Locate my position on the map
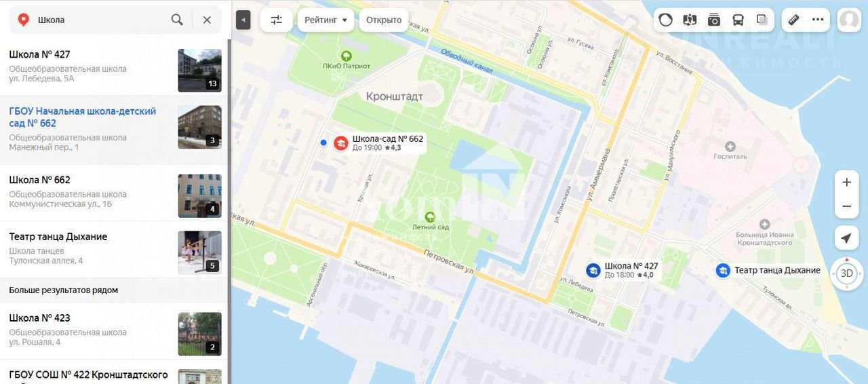Screen dimensions: 868x384 846,238
